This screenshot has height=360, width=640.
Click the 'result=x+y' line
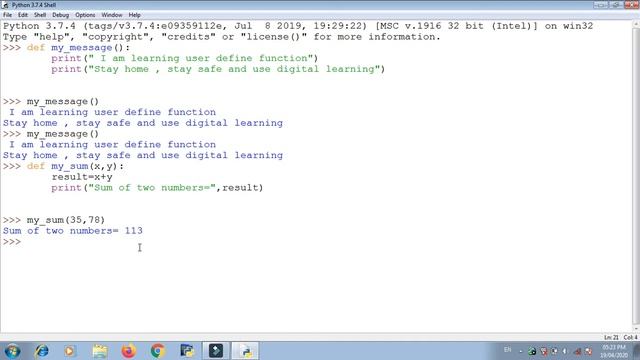pyautogui.click(x=82, y=177)
